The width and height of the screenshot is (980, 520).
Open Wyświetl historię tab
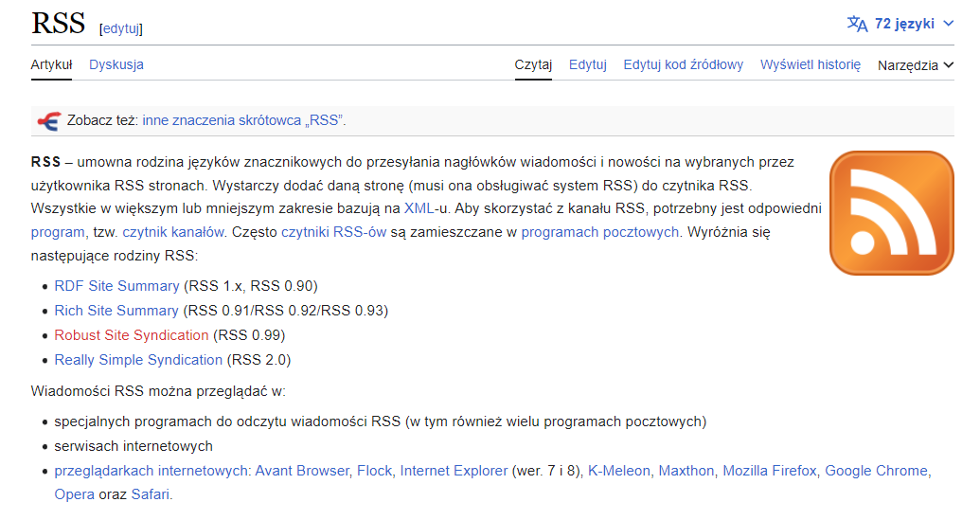click(810, 64)
